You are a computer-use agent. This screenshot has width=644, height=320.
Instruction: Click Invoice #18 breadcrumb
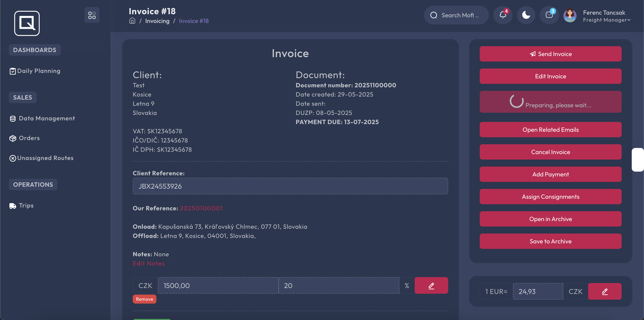tap(194, 21)
